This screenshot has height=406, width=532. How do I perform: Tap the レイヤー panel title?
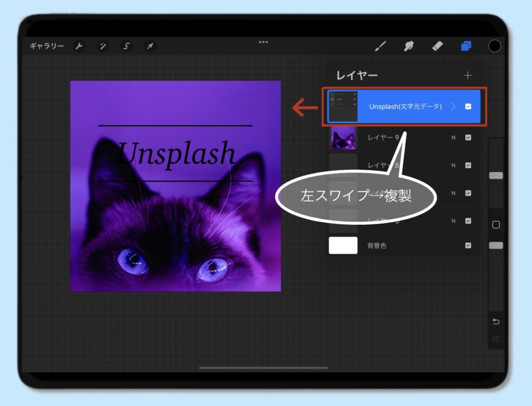356,75
